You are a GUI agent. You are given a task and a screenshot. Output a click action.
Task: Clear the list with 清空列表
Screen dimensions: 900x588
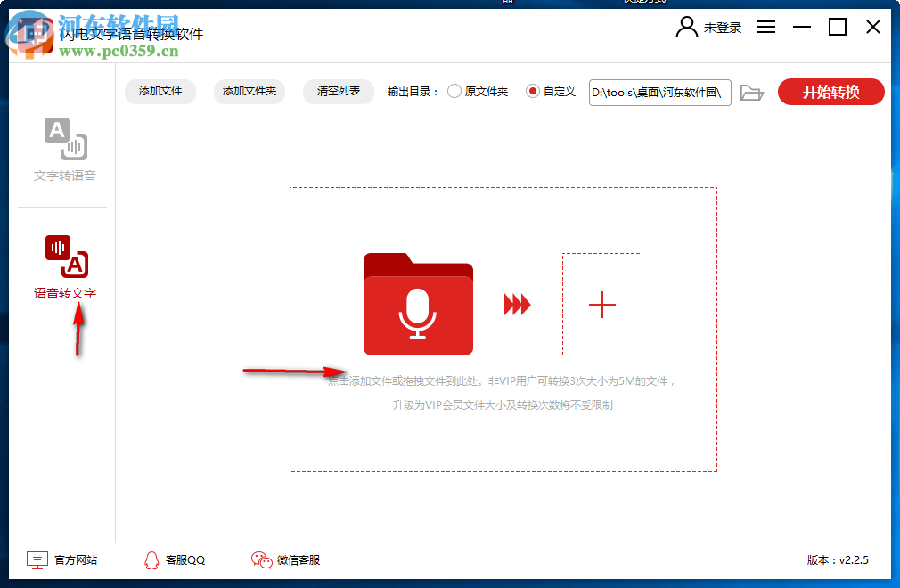(x=338, y=92)
